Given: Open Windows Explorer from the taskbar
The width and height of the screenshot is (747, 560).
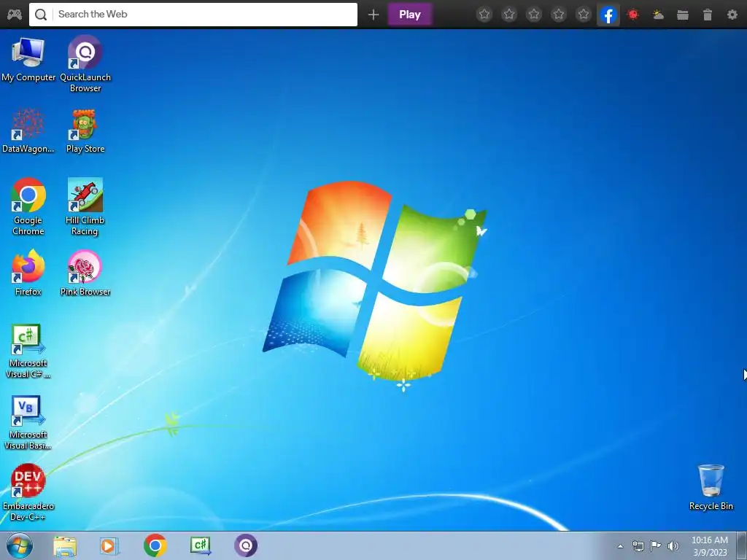Looking at the screenshot, I should pyautogui.click(x=65, y=545).
